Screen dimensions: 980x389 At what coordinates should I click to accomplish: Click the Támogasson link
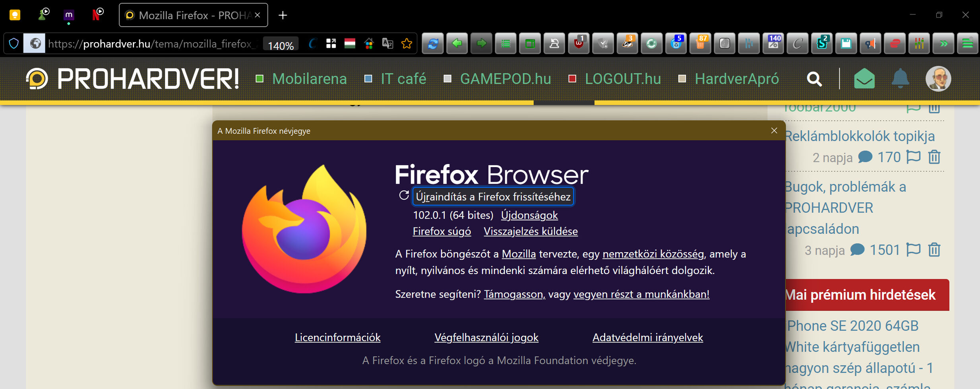point(514,294)
